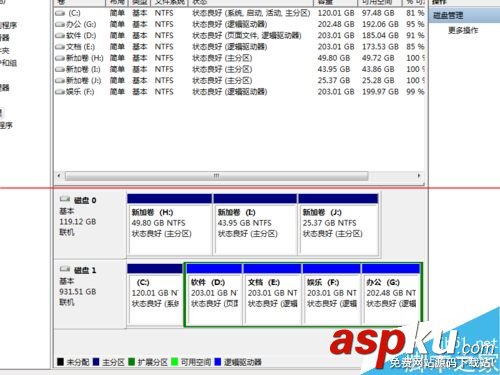Select the 娱乐 (F:) drive icon in list
500x375 pixels.
60,92
